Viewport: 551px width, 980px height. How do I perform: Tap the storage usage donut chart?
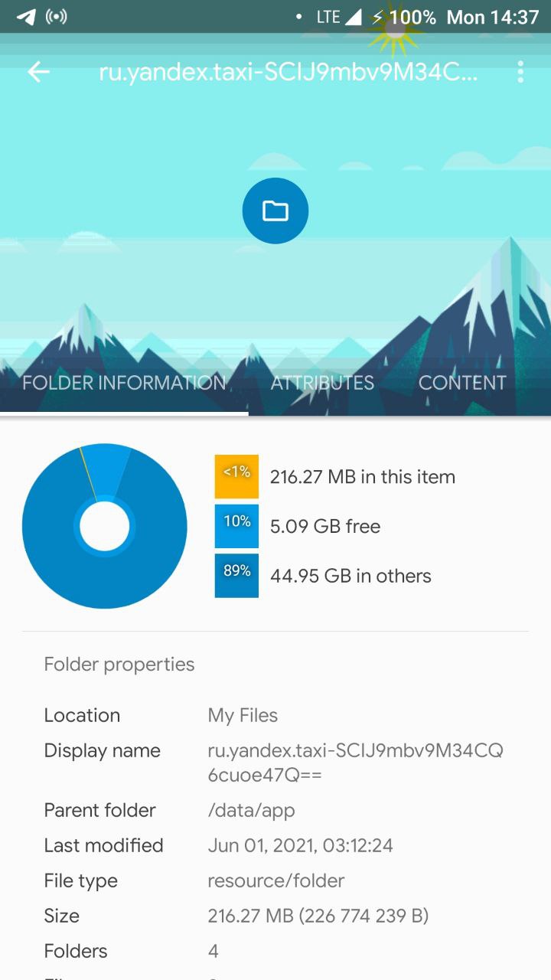point(105,526)
